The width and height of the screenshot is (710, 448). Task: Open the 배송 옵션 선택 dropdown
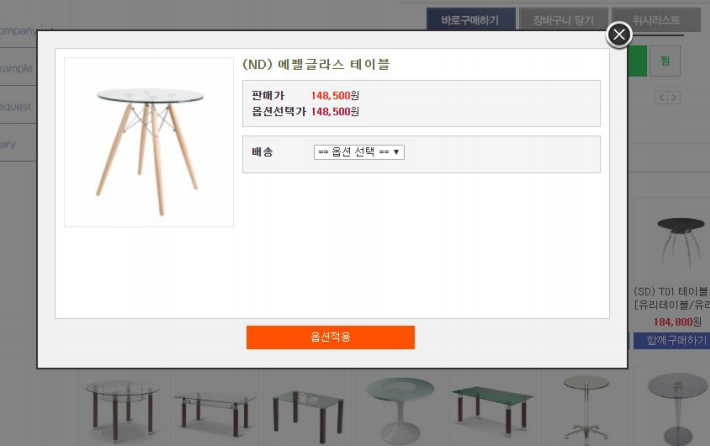point(359,152)
